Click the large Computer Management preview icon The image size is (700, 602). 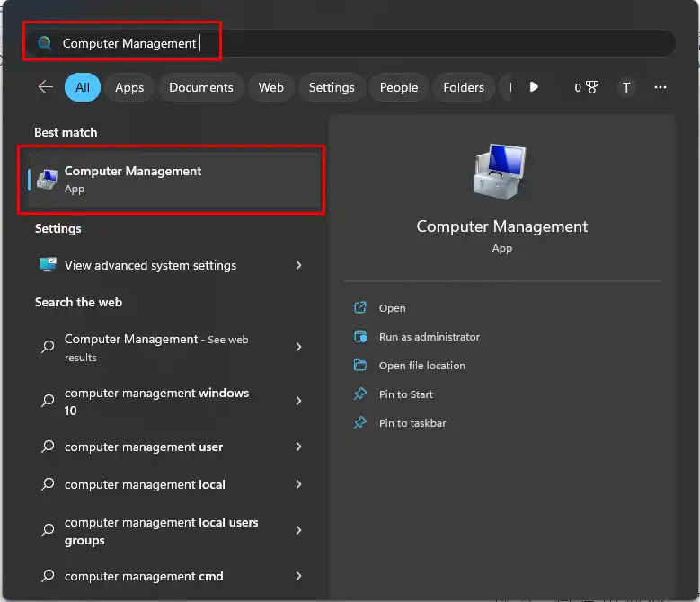tap(501, 172)
